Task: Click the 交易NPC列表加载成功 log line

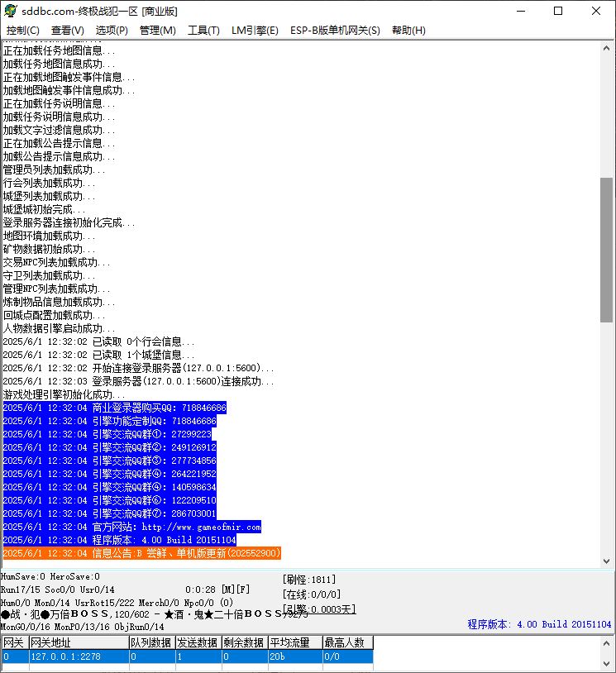Action: pos(57,262)
